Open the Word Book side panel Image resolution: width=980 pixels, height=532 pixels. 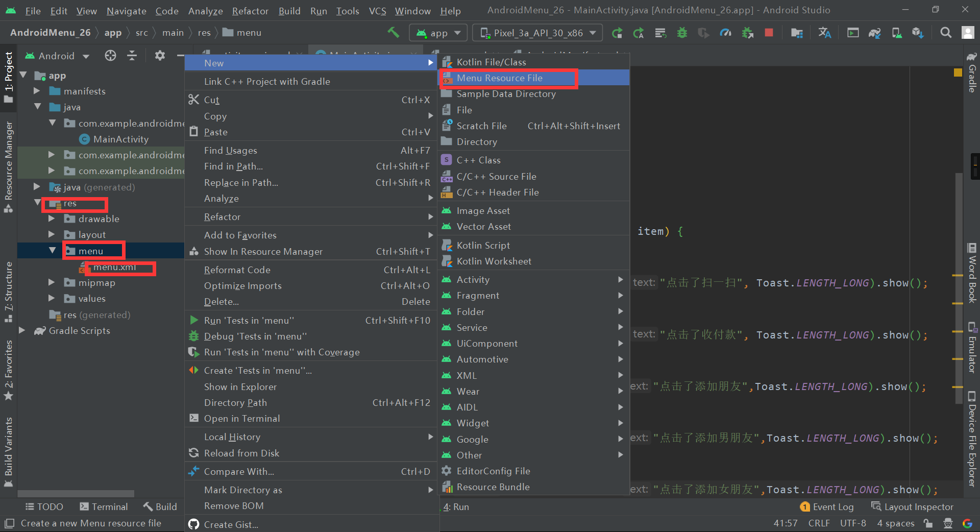click(x=972, y=273)
